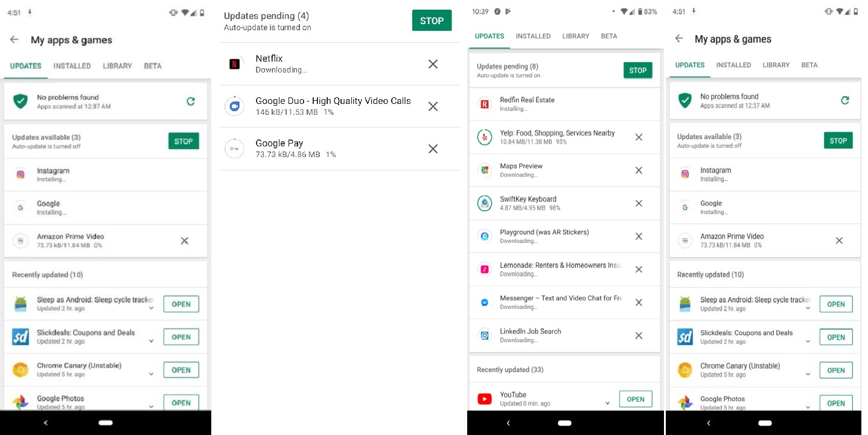Image resolution: width=868 pixels, height=435 pixels.
Task: Cancel the Netflix download
Action: pyautogui.click(x=433, y=64)
